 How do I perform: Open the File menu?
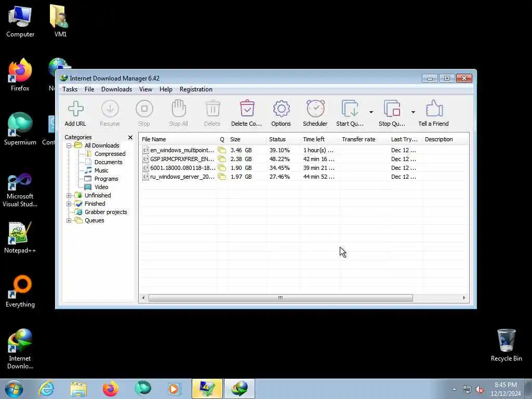[89, 89]
